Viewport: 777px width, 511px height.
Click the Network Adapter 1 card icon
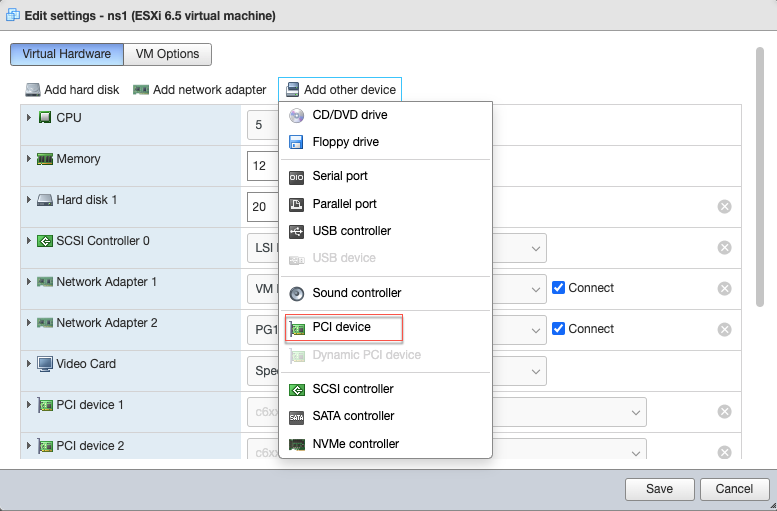45,282
